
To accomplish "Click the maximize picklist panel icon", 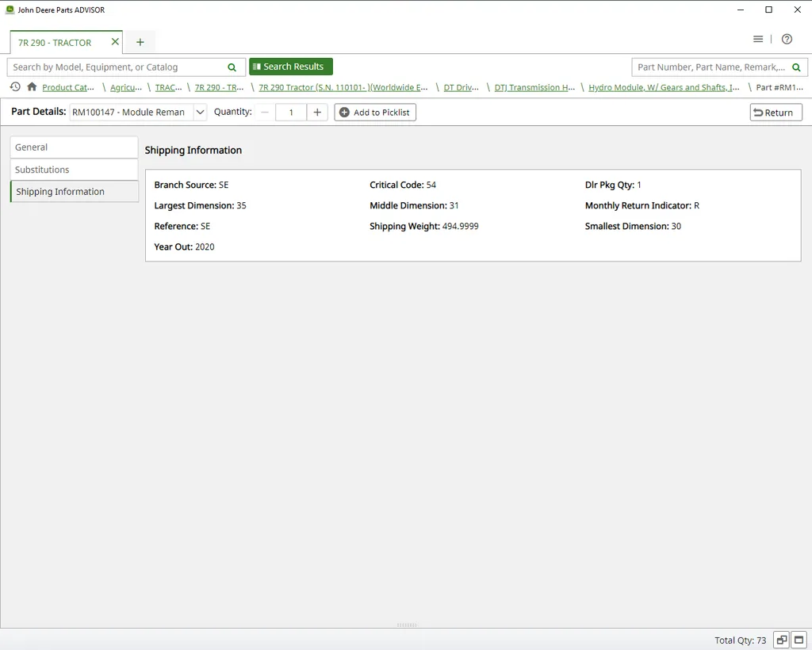I will coord(799,640).
